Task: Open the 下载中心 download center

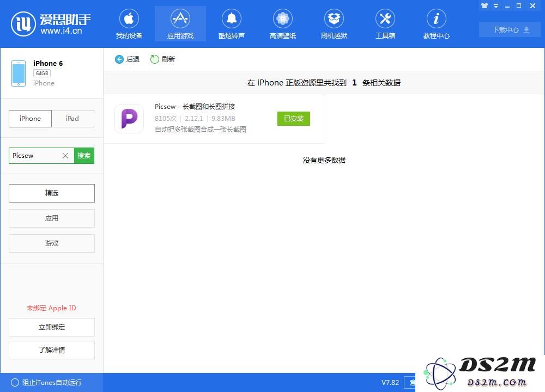Action: [510, 29]
